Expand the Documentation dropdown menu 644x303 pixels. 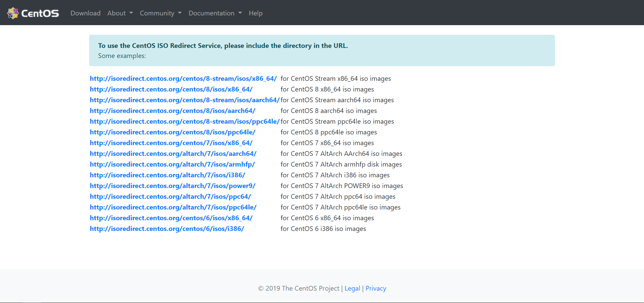pos(215,13)
